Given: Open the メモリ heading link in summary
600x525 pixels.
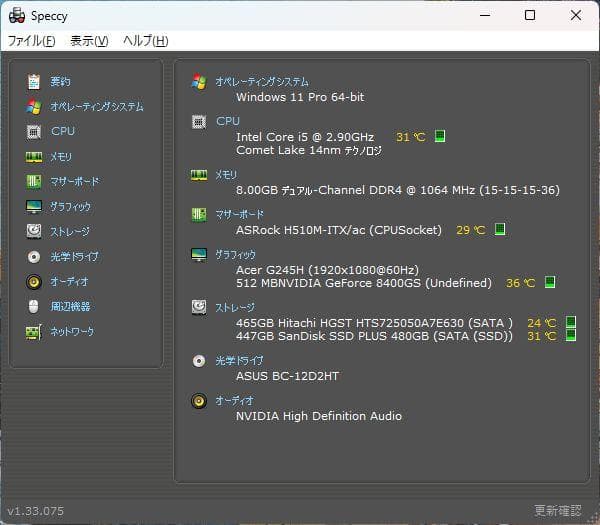Looking at the screenshot, I should tap(226, 175).
